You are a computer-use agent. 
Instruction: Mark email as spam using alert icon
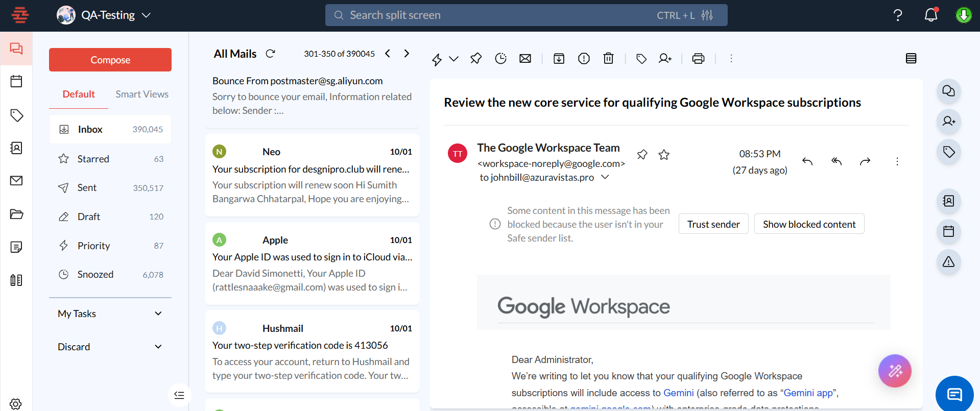pyautogui.click(x=584, y=59)
